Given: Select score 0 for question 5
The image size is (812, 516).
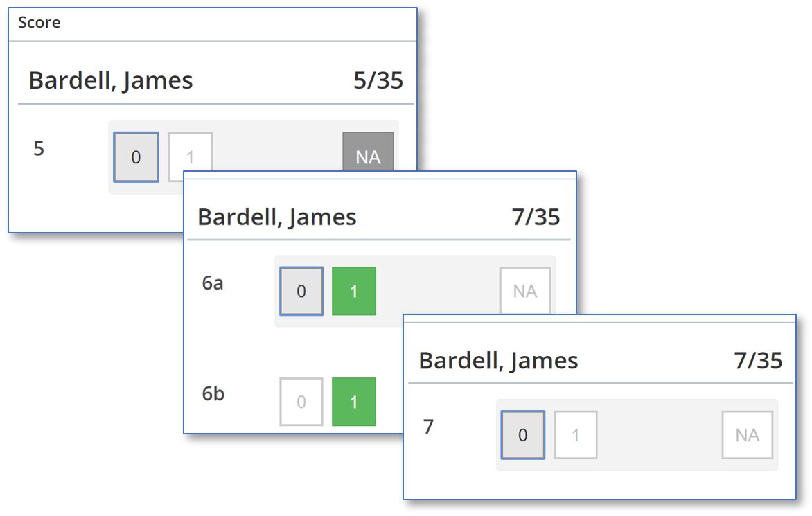Looking at the screenshot, I should (x=136, y=157).
